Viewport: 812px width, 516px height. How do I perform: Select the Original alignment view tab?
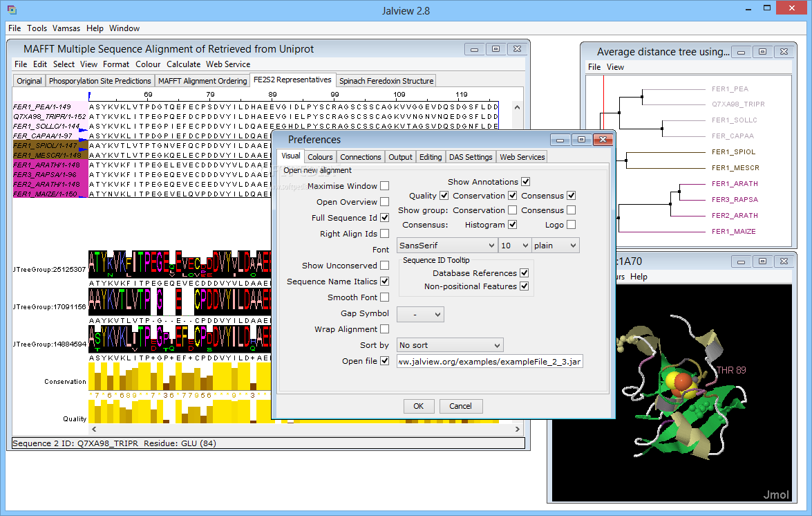coord(29,81)
